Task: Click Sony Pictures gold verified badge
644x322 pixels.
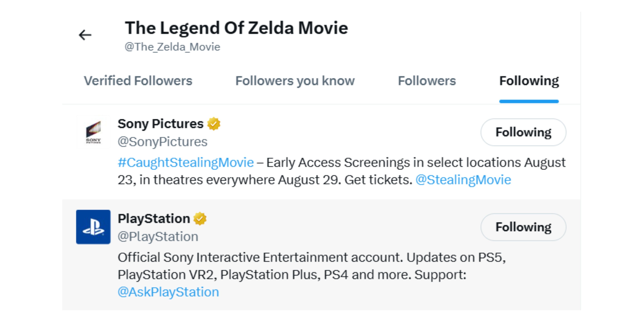Action: click(x=214, y=124)
